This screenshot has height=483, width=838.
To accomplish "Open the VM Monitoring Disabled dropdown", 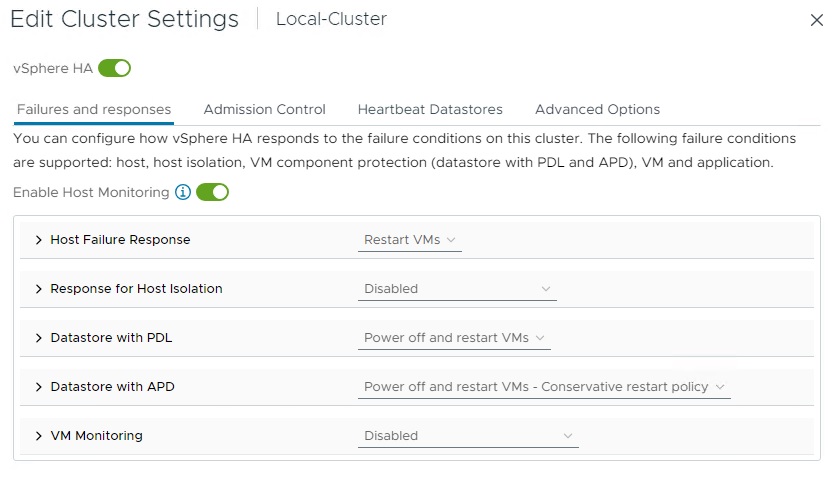I will coord(468,436).
